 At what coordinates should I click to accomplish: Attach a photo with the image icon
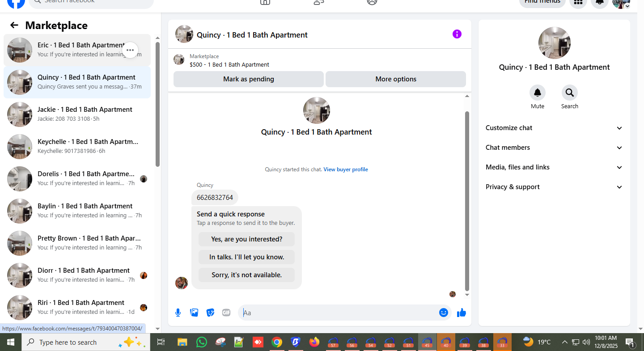coord(194,313)
